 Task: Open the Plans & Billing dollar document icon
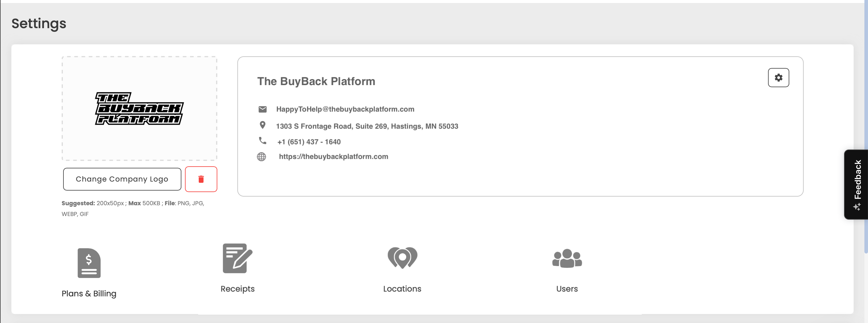coord(89,263)
